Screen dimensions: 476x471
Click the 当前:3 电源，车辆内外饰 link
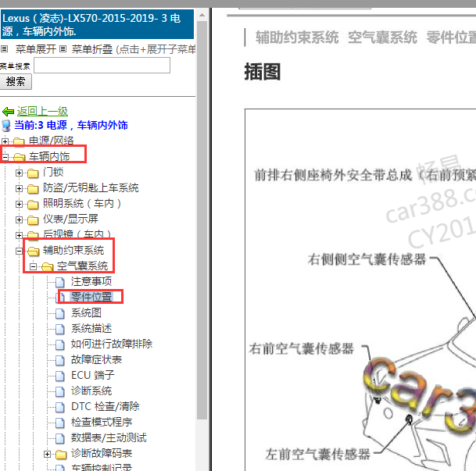click(71, 125)
